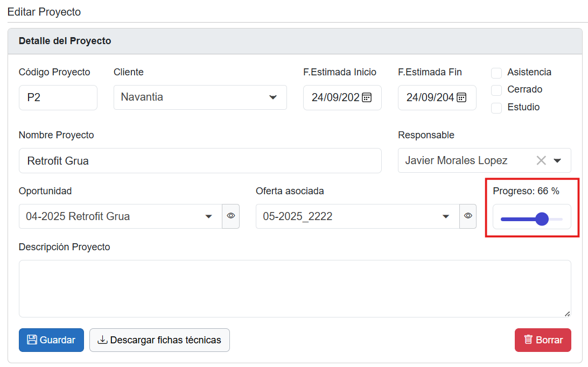The height and width of the screenshot is (367, 588).
Task: Open calendar picker for F.Estimada Inicio
Action: [367, 97]
